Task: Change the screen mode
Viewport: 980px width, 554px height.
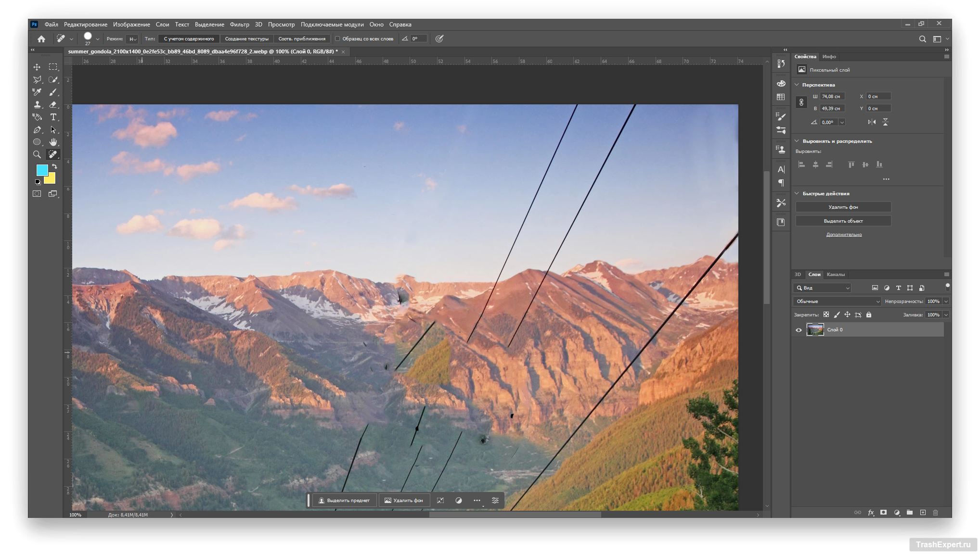Action: [53, 193]
